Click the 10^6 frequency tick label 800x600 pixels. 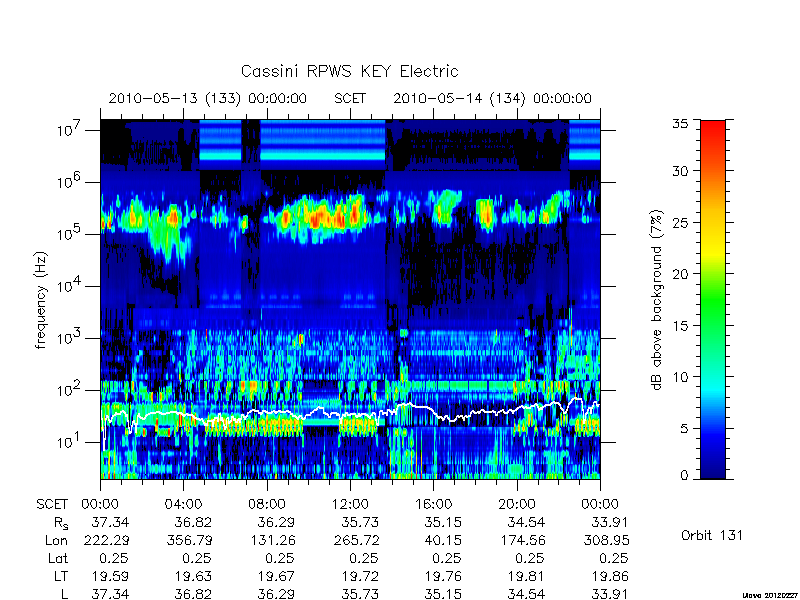tap(70, 182)
